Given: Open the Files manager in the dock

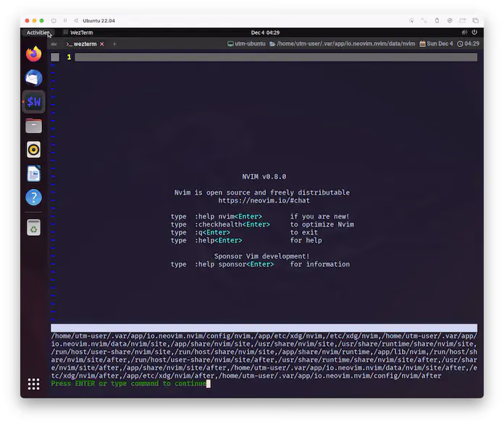Looking at the screenshot, I should coord(34,126).
